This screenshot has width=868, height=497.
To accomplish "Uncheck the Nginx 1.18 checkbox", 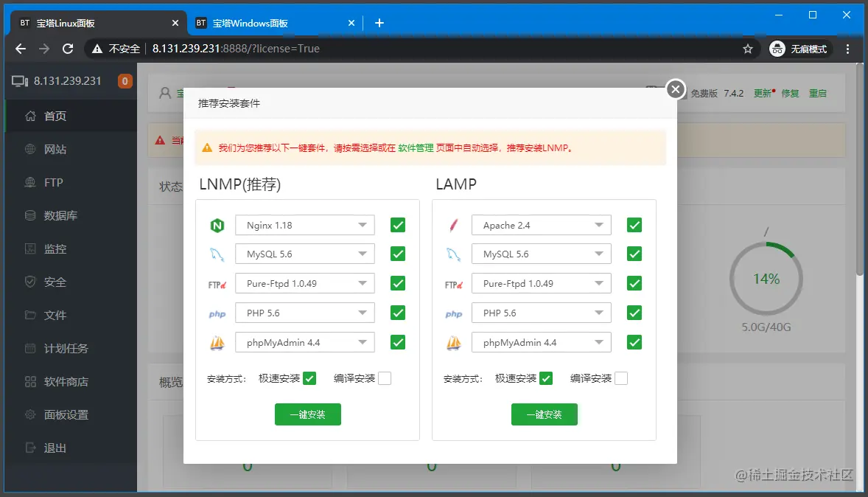I will [x=397, y=225].
